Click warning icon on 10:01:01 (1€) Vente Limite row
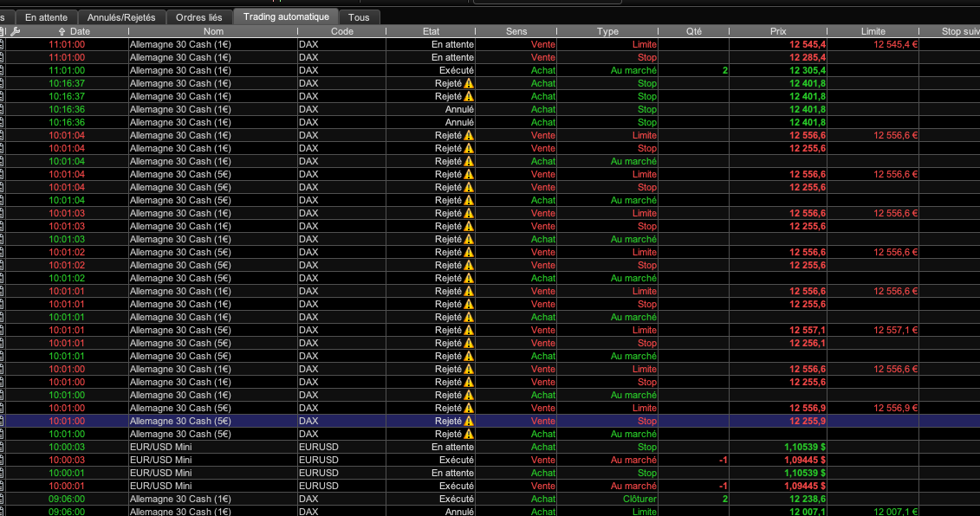 pos(469,291)
